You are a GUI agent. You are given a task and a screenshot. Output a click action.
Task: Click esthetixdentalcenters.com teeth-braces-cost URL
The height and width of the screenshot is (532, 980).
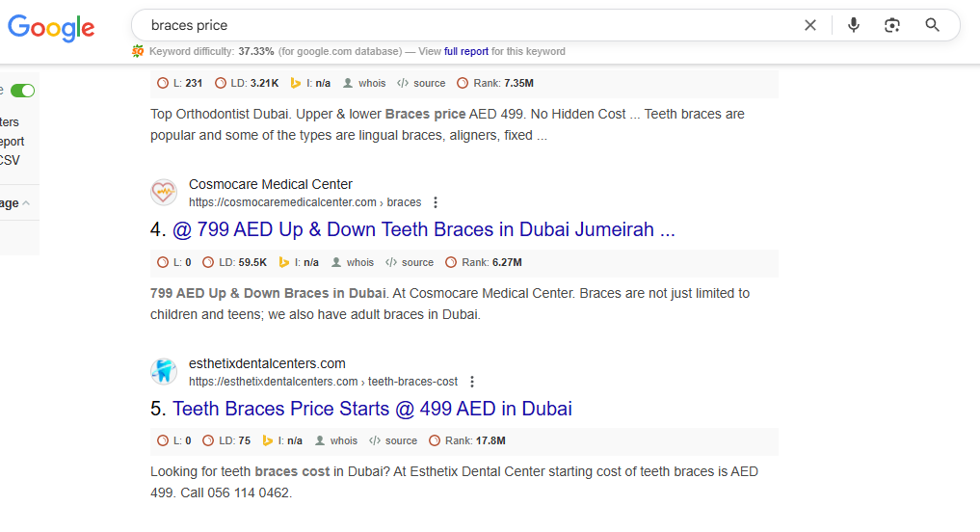click(x=323, y=382)
